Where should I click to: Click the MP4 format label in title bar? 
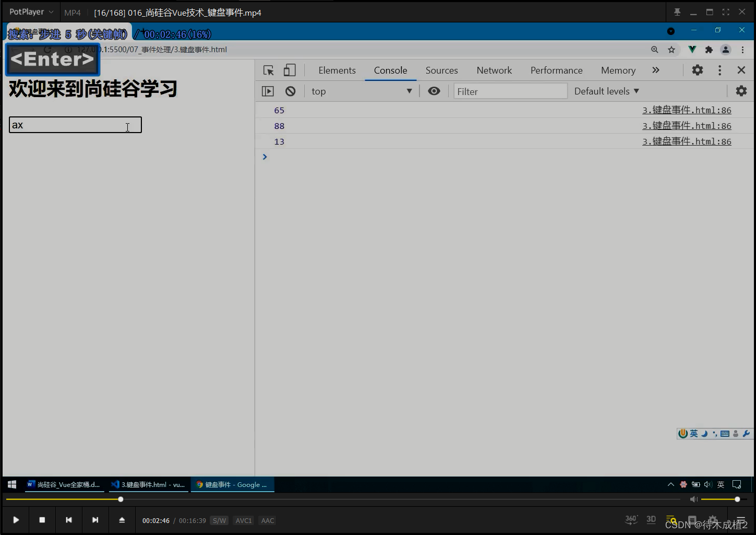pyautogui.click(x=73, y=13)
